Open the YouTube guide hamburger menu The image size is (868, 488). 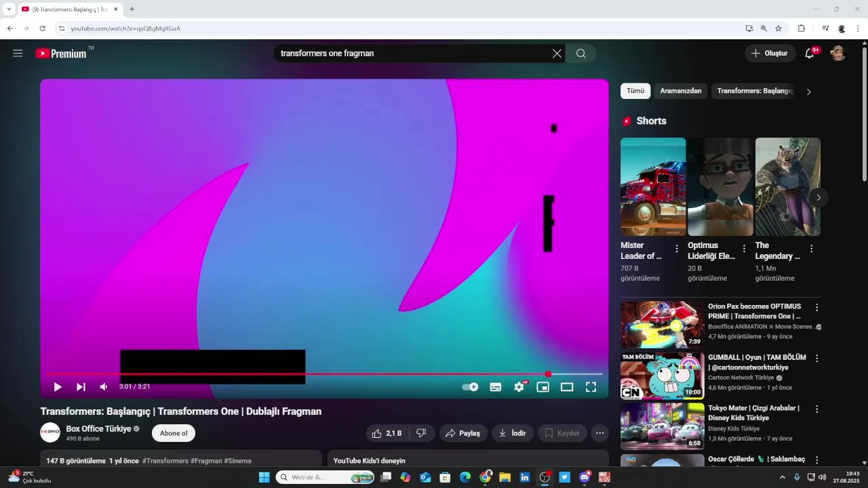[18, 53]
